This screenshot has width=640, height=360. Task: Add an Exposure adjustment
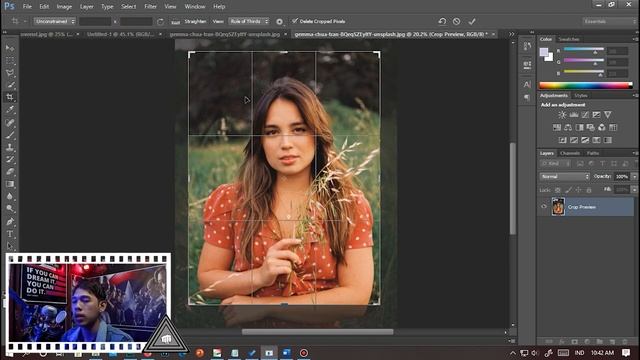click(x=596, y=115)
